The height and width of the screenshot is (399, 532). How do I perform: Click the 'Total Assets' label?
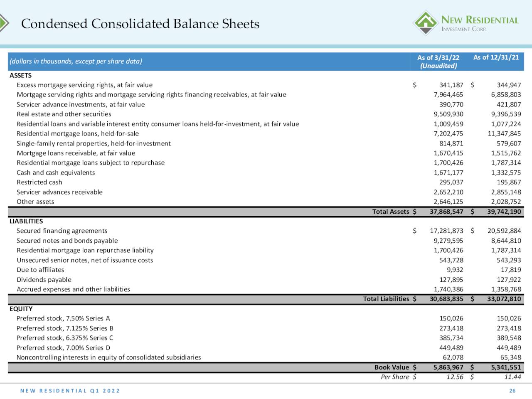point(391,212)
